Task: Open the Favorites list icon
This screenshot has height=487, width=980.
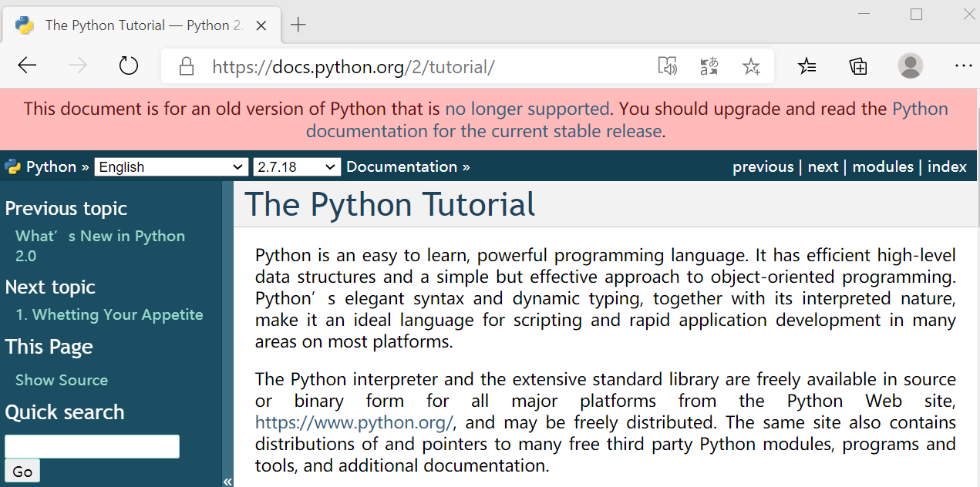Action: [x=807, y=66]
